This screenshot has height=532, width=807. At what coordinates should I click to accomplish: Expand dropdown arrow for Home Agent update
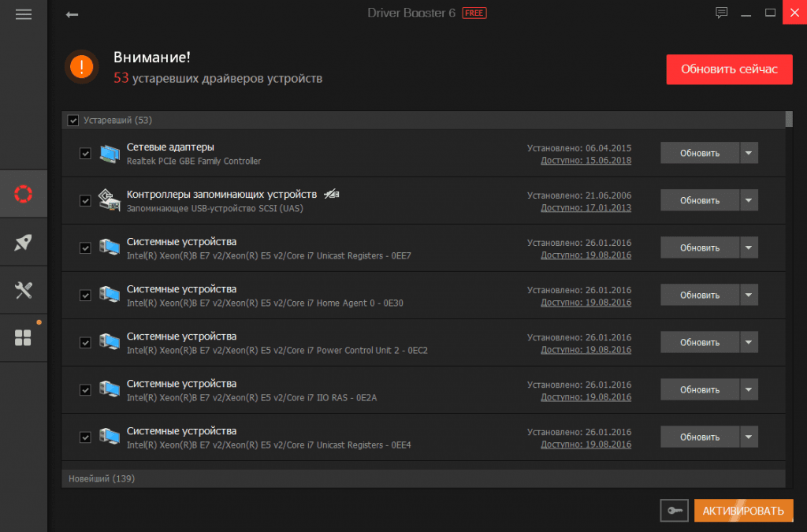tap(749, 296)
